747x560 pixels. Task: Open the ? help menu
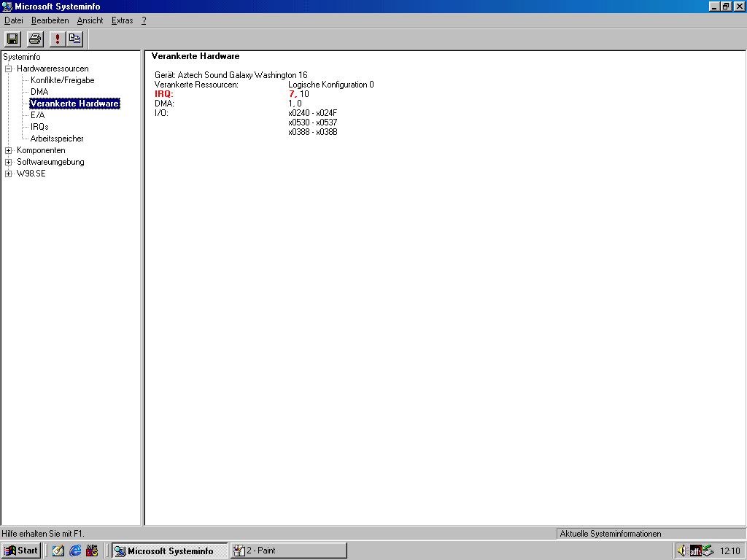point(144,20)
